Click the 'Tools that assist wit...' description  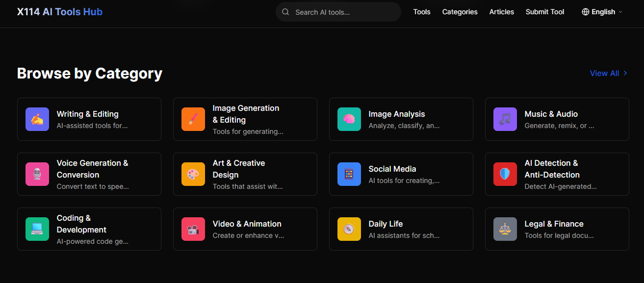248,186
